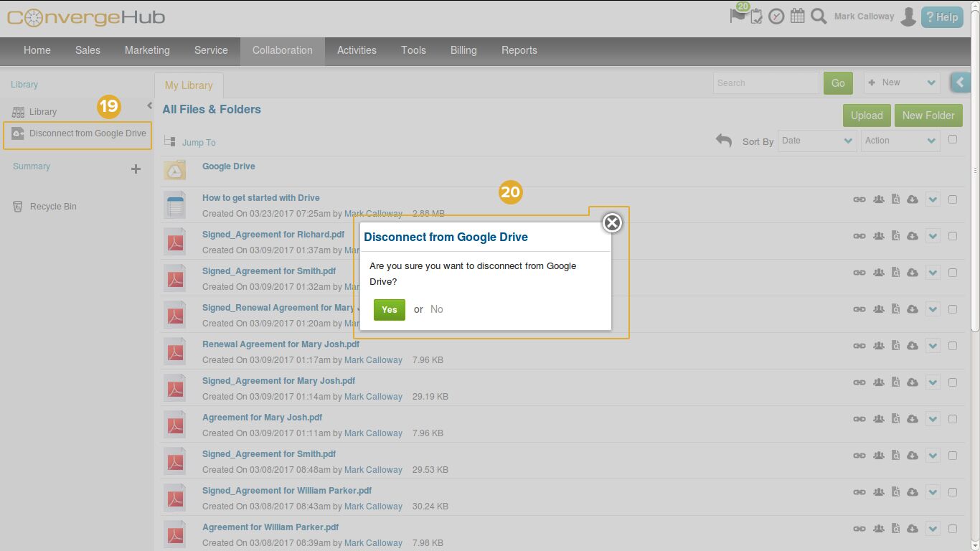Click the No link in the dialog
This screenshot has height=551, width=980.
[436, 309]
